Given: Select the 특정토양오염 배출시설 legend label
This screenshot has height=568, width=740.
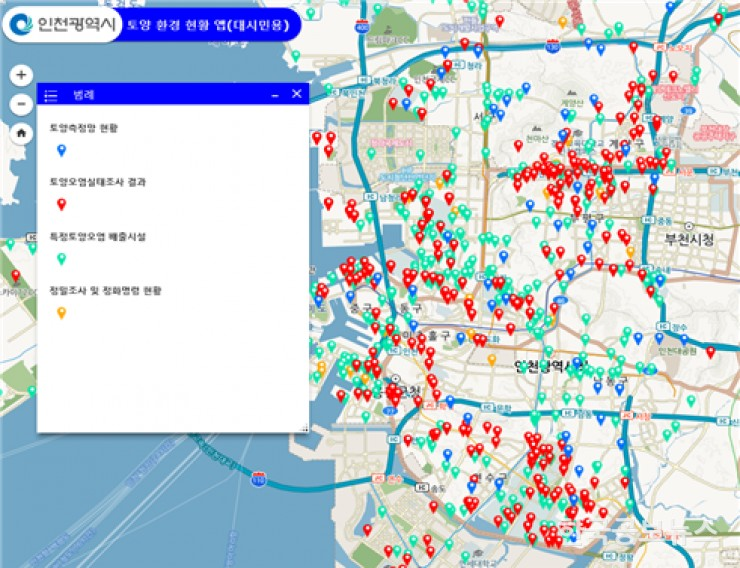Looking at the screenshot, I should (98, 236).
